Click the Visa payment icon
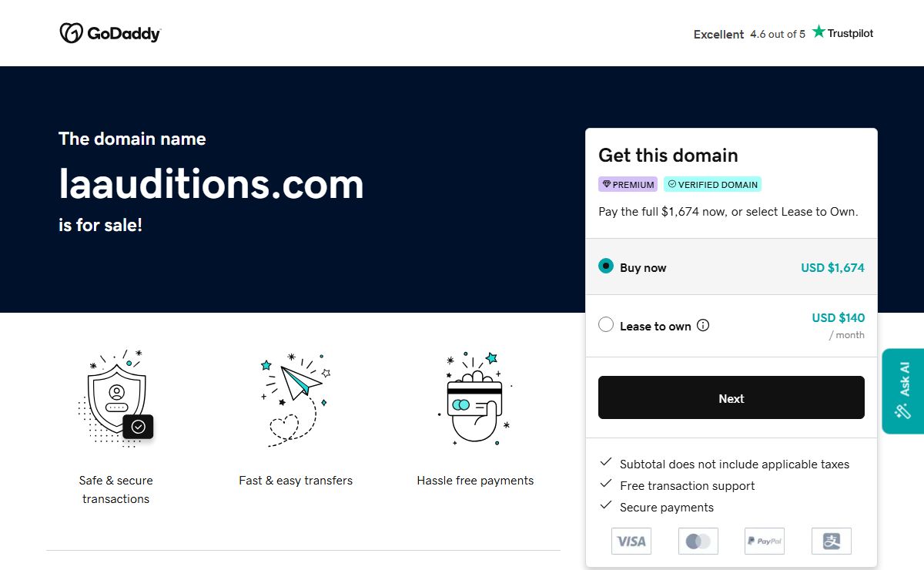 [x=631, y=541]
